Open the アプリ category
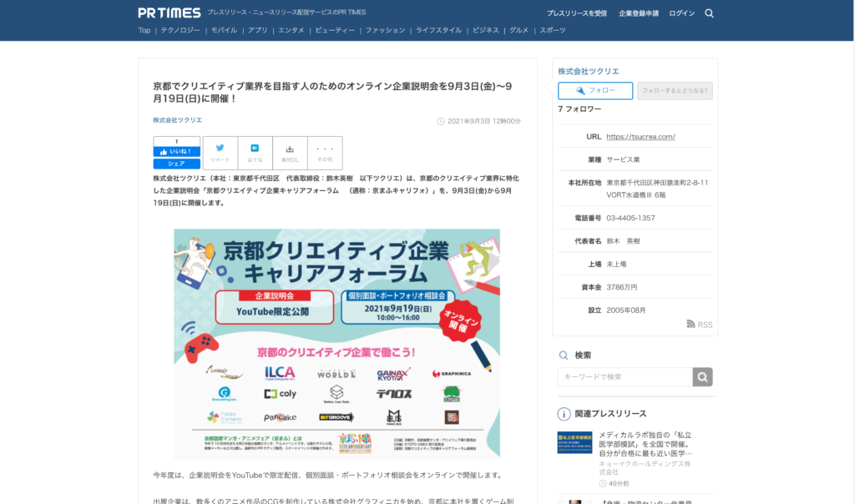This screenshot has width=855, height=504. pyautogui.click(x=258, y=30)
